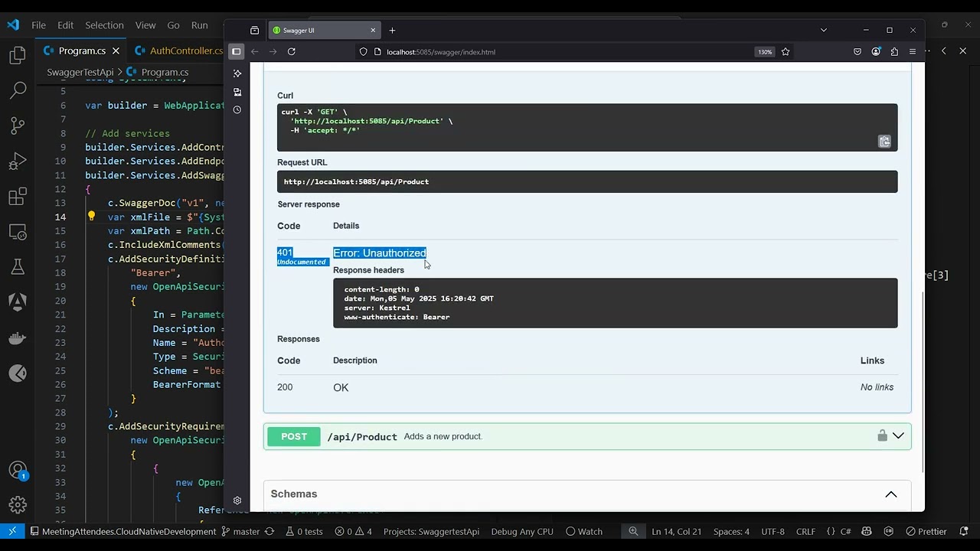Go back in the Firefox browser
The width and height of the screenshot is (980, 551).
tap(254, 51)
